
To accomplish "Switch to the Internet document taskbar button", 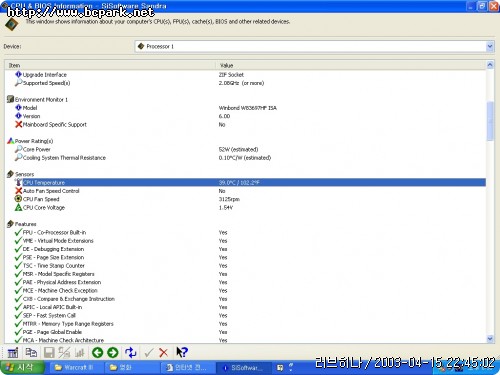I will click(187, 367).
